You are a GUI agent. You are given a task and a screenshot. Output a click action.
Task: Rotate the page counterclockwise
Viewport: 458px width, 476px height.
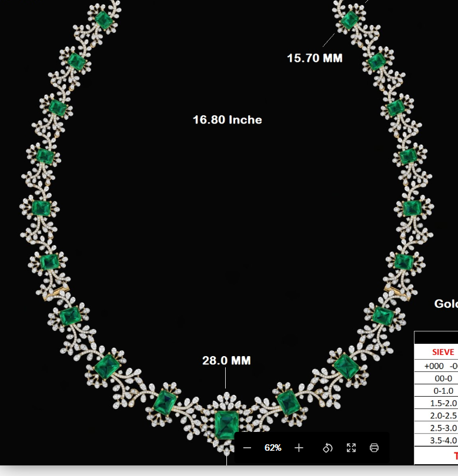point(327,448)
